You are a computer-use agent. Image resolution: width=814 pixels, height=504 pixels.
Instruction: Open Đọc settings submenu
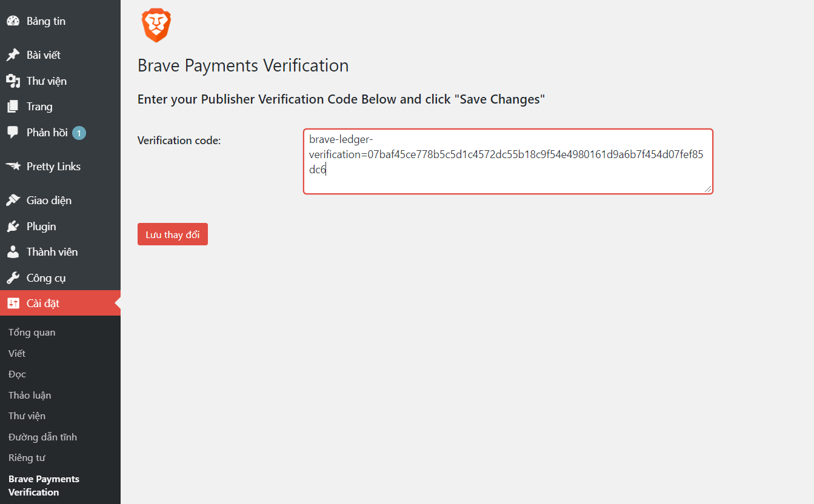click(17, 374)
